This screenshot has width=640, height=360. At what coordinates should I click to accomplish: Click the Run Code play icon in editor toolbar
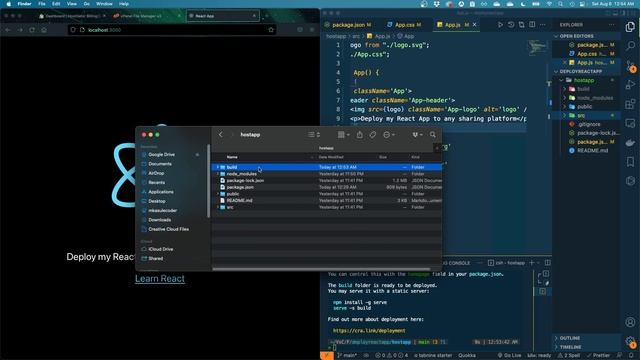pos(500,24)
